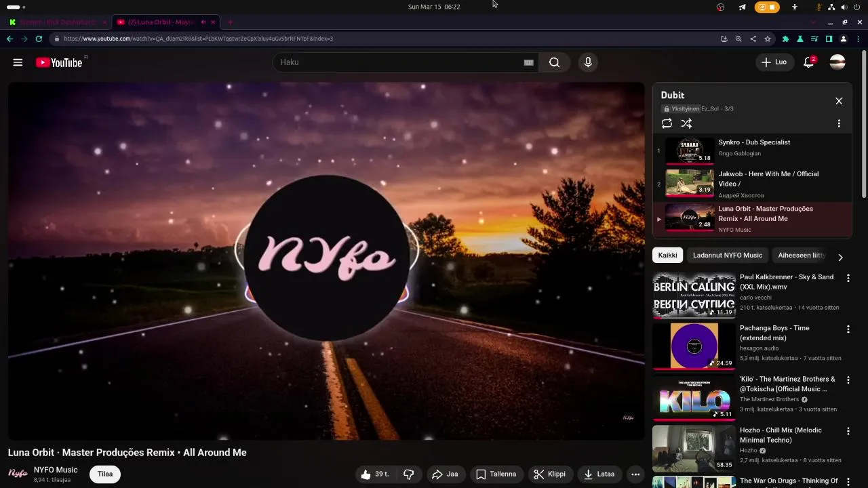Mute the Luna Orbit browser tab audio
This screenshot has width=868, height=488.
click(203, 22)
